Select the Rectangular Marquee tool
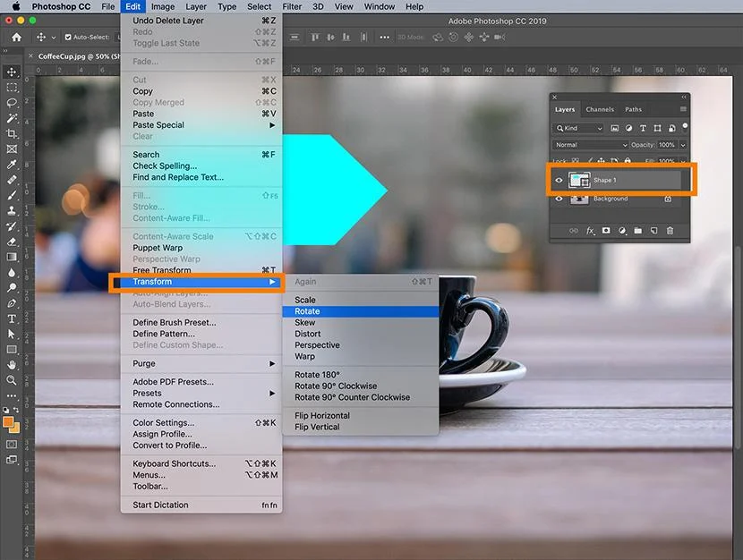The width and height of the screenshot is (743, 560). point(12,88)
